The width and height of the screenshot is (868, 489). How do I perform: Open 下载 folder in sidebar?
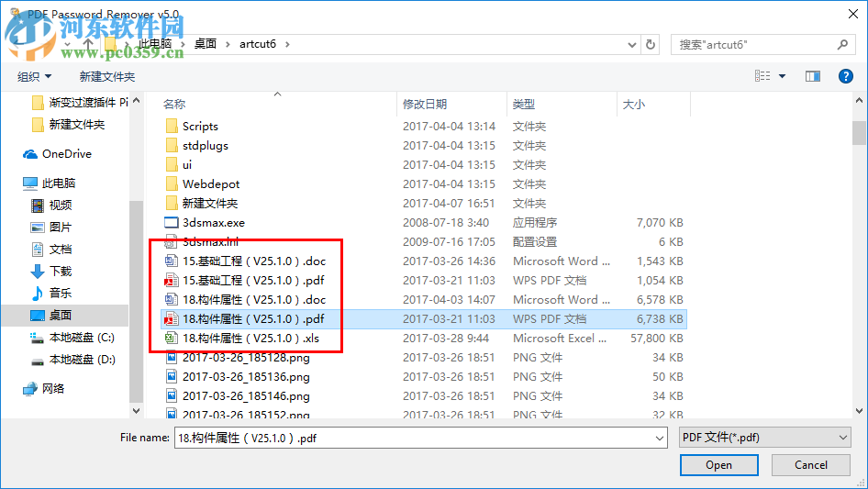(x=51, y=272)
